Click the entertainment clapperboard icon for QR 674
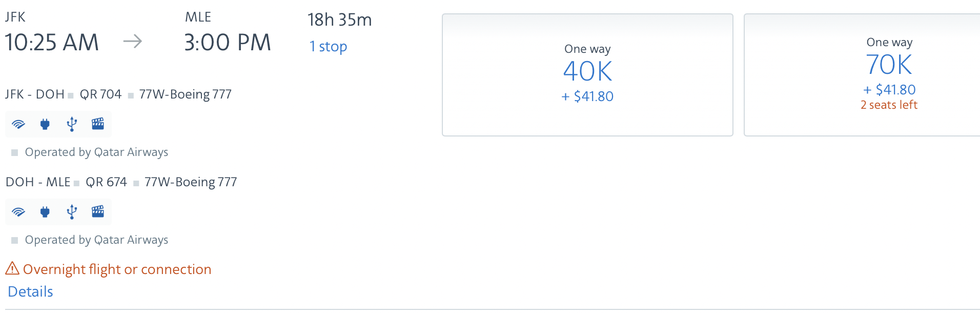Image resolution: width=980 pixels, height=313 pixels. [x=98, y=211]
